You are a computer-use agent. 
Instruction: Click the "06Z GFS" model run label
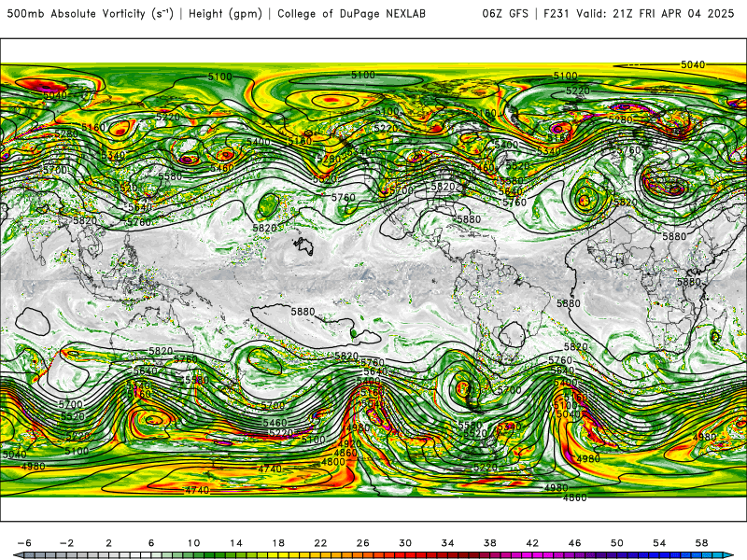click(x=505, y=14)
